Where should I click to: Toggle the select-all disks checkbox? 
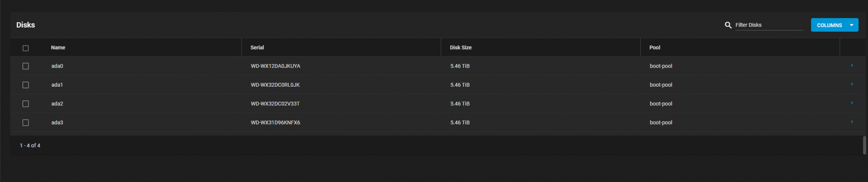(26, 48)
